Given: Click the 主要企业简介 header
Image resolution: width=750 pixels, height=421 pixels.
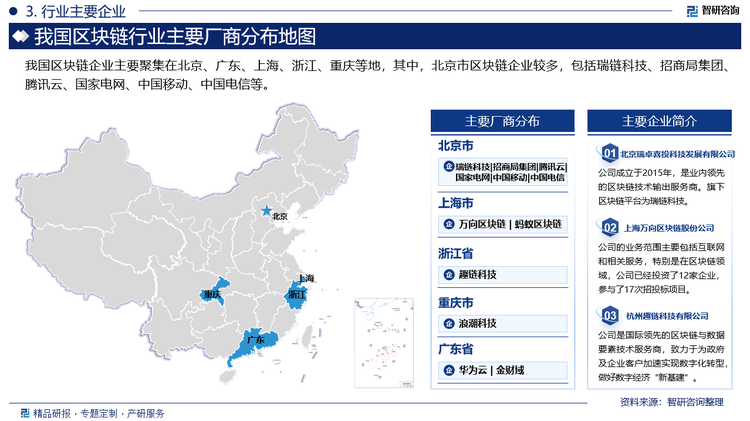Looking at the screenshot, I should click(x=660, y=121).
